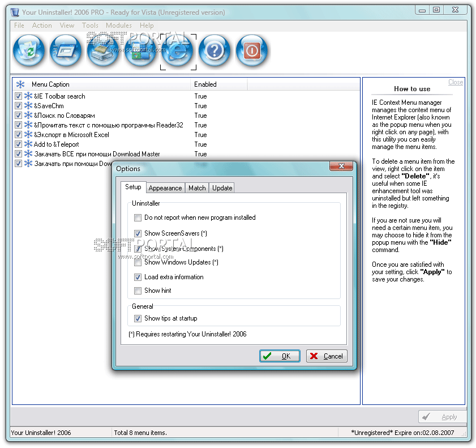
Task: Toggle Show System Components checkbox
Action: [x=138, y=249]
